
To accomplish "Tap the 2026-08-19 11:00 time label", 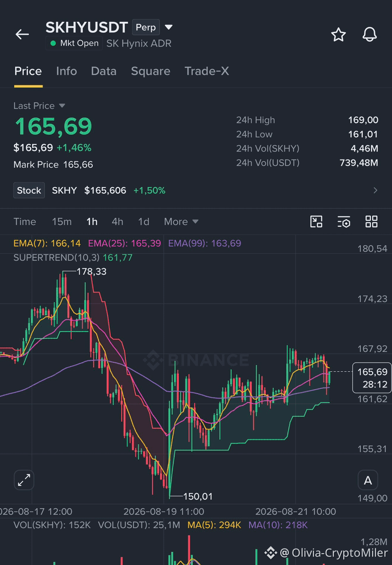I will (164, 511).
